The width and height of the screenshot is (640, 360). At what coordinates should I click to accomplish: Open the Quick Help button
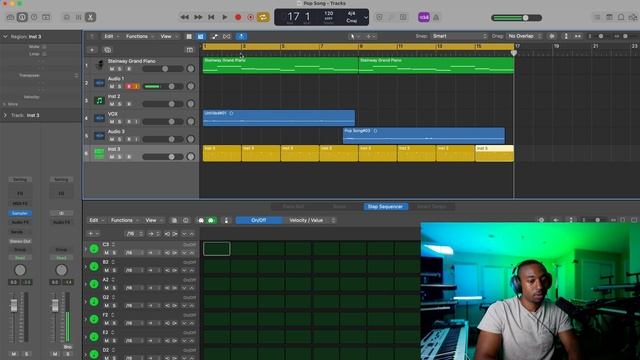tap(34, 17)
